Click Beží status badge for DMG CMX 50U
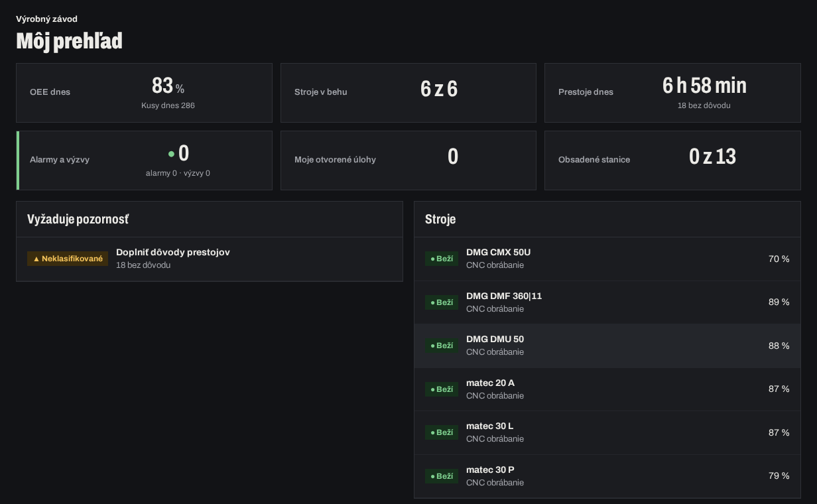Image resolution: width=817 pixels, height=504 pixels. [x=442, y=259]
